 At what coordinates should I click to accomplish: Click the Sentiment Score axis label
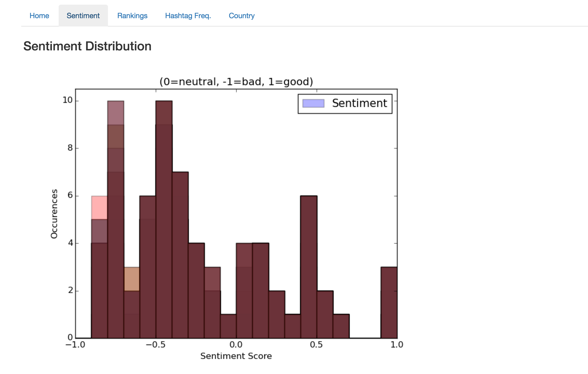(x=236, y=356)
